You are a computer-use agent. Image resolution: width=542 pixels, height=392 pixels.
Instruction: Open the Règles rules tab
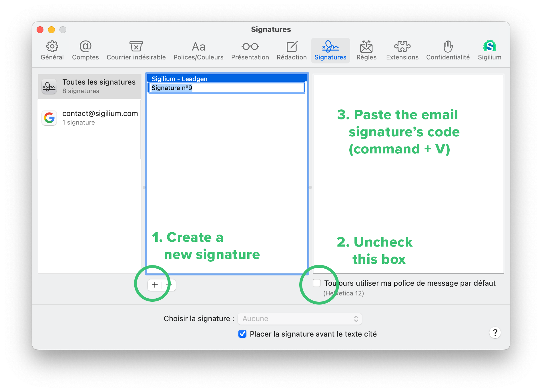(366, 51)
